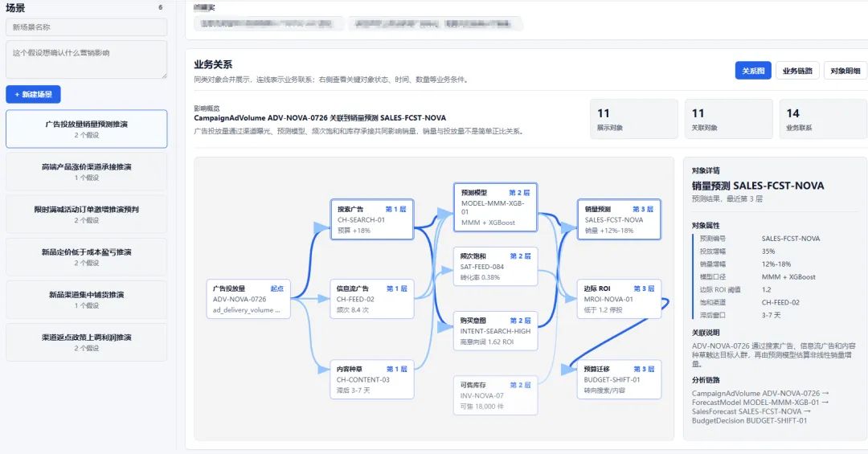Select the 渠道返点政策上调利润推演 scenario
Image resolution: width=868 pixels, height=454 pixels.
click(86, 342)
